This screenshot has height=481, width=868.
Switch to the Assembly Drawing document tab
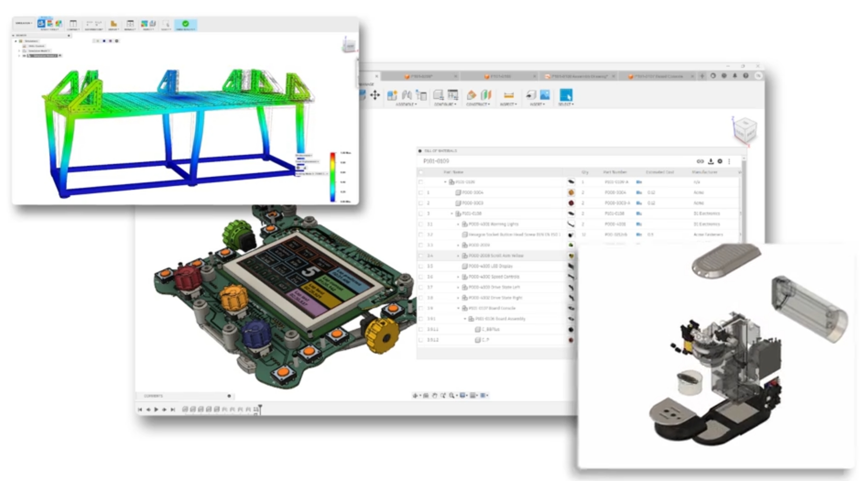pyautogui.click(x=579, y=76)
